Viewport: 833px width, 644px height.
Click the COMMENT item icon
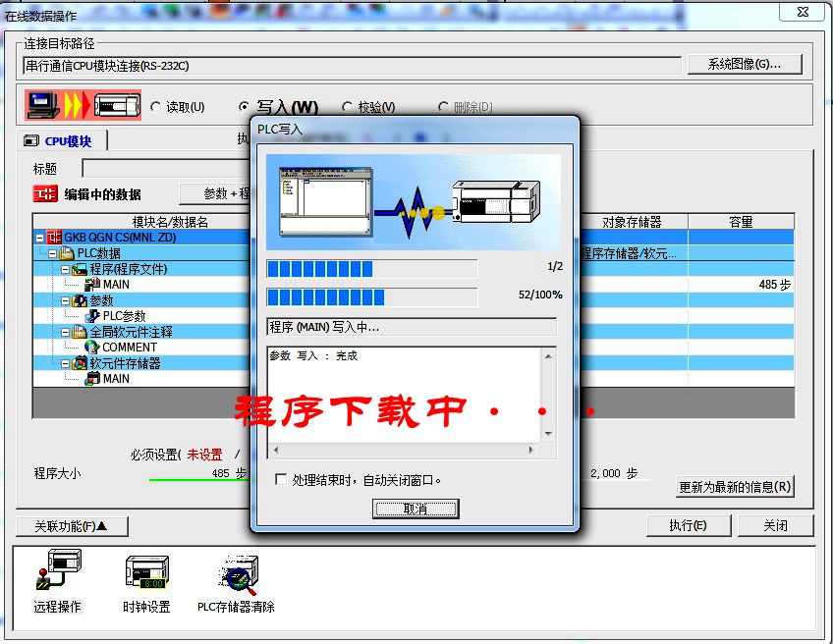point(92,348)
